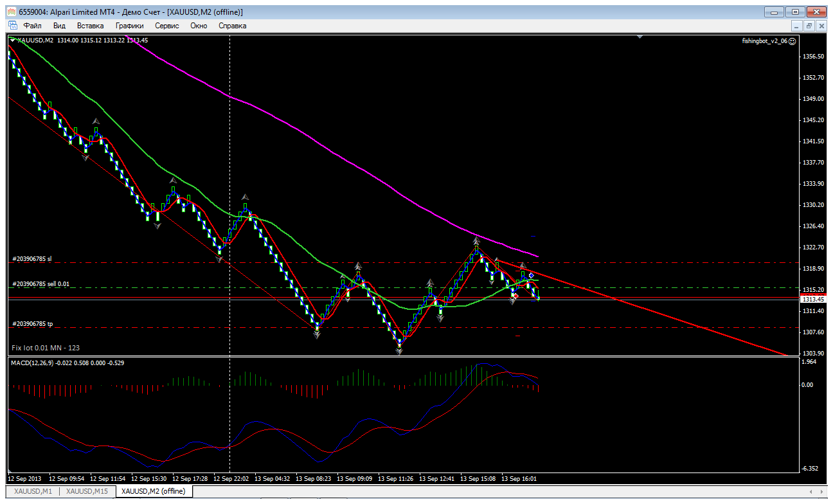Click the -6.352 MACD scale value
The width and height of the screenshot is (833, 504).
pyautogui.click(x=810, y=469)
